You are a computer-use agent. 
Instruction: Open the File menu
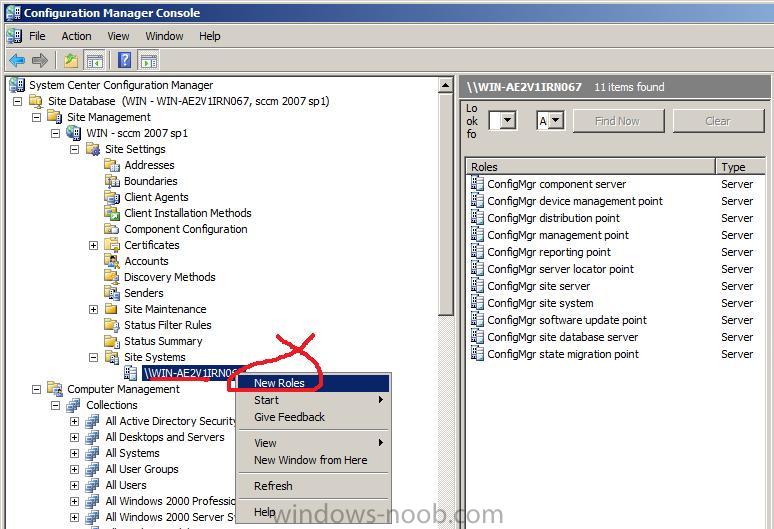click(37, 36)
